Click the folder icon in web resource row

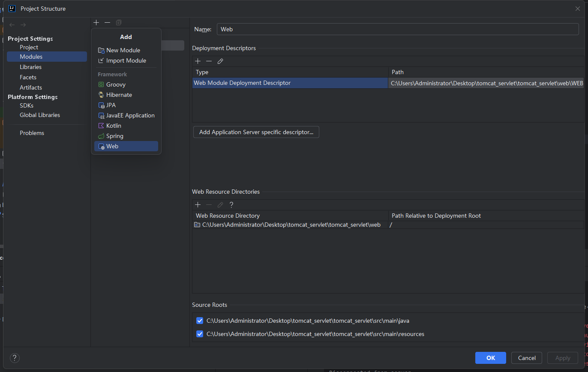click(x=197, y=225)
